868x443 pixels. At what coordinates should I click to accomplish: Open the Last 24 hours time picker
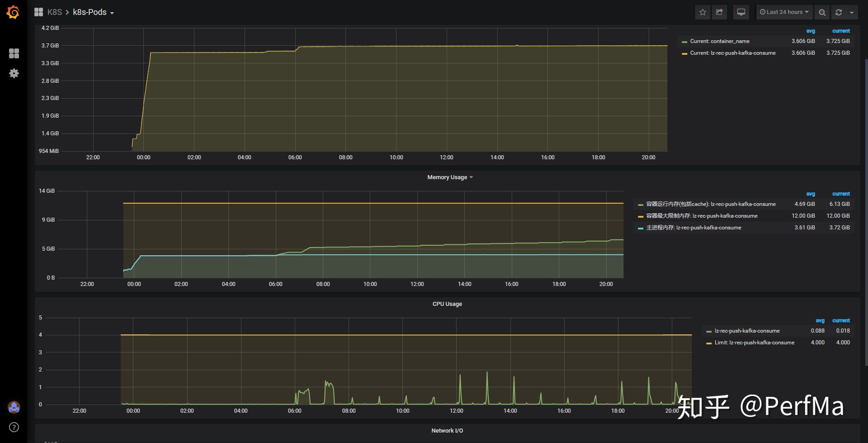click(x=784, y=12)
